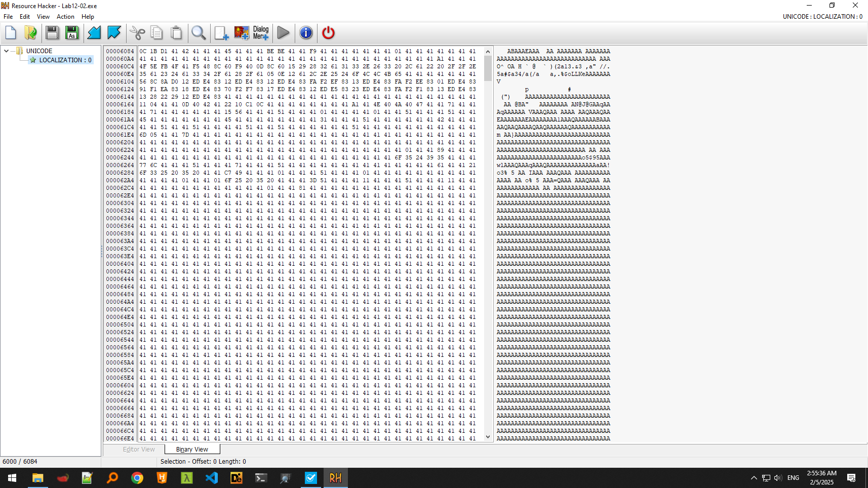Collapse the UNICODE tree node
868x488 pixels.
[x=6, y=51]
